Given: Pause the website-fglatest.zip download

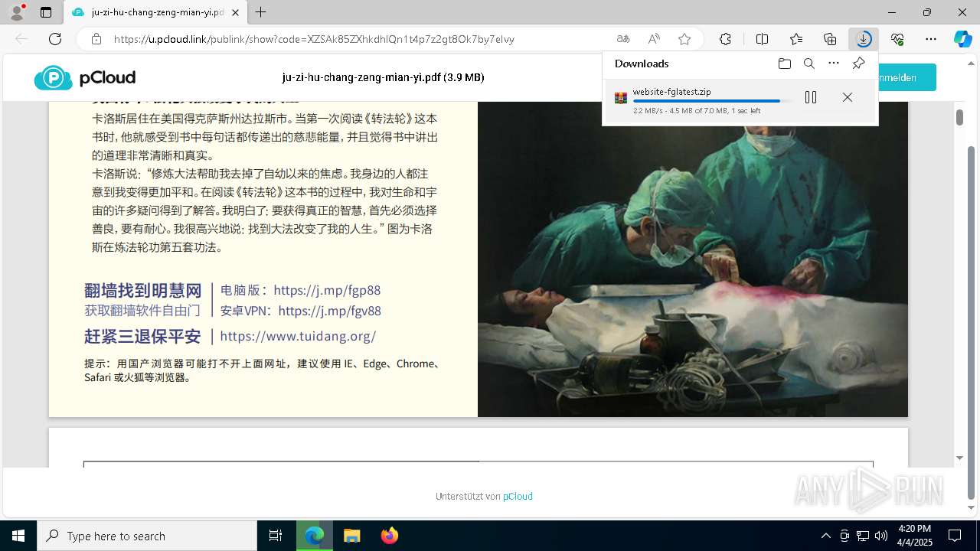Looking at the screenshot, I should click(811, 97).
